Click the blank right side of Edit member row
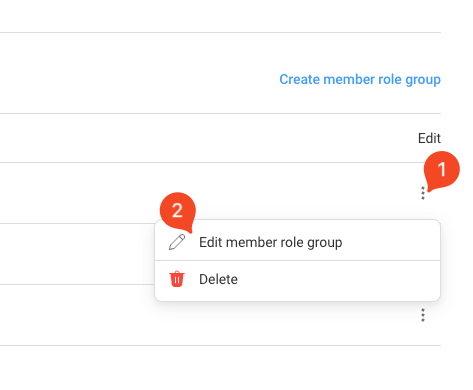The width and height of the screenshot is (473, 390). coord(390,241)
